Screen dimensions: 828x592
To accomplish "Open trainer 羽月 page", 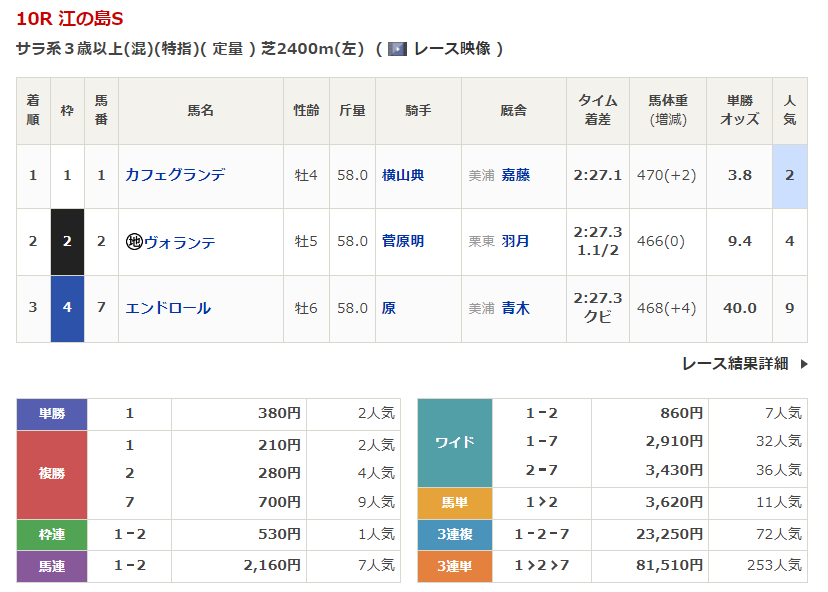I will 516,242.
